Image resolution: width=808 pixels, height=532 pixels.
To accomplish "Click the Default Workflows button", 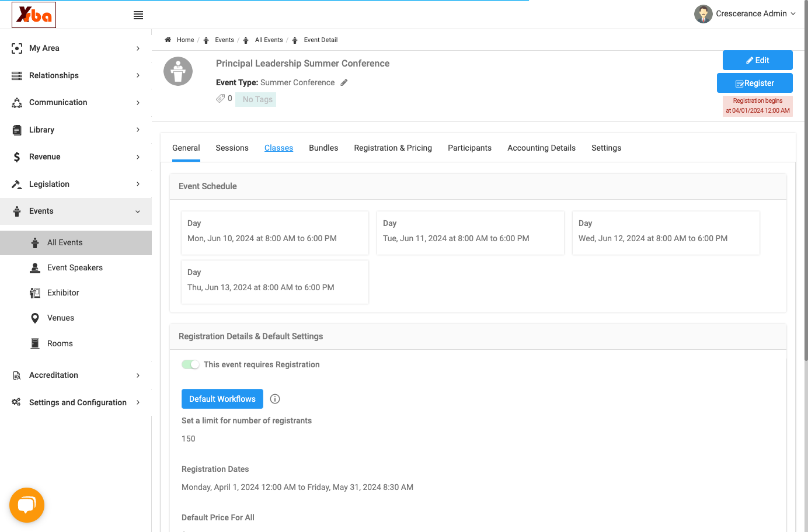I will tap(222, 399).
